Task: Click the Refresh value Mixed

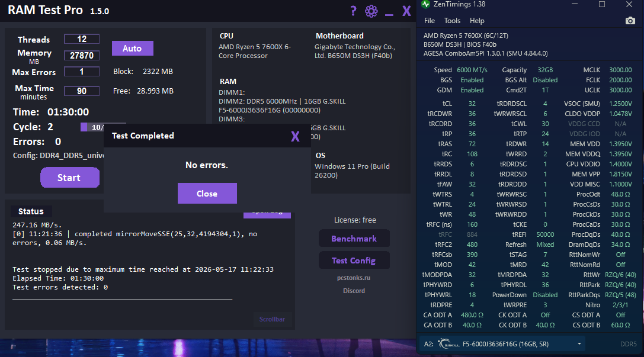Action: pos(545,245)
